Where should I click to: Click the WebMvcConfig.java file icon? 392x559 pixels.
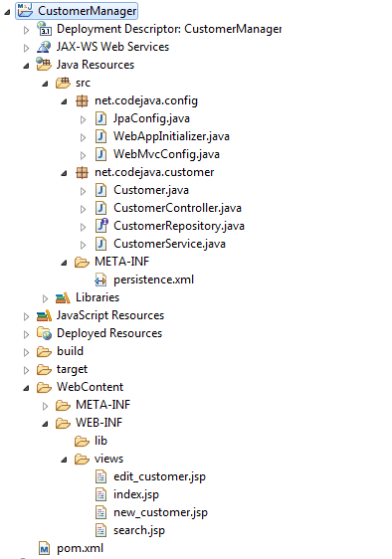(100, 154)
